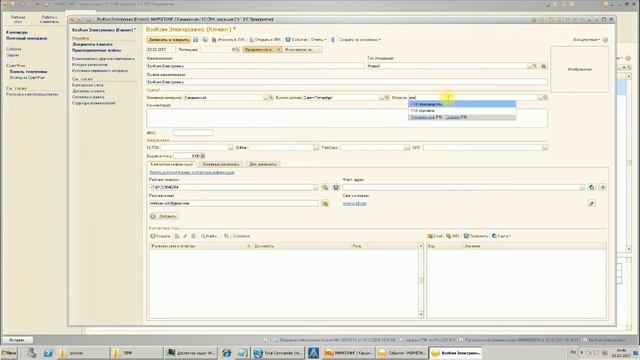Open 'Присоединенные файлы' in left navigation
Image resolution: width=640 pixels, height=360 pixels.
coord(96,50)
